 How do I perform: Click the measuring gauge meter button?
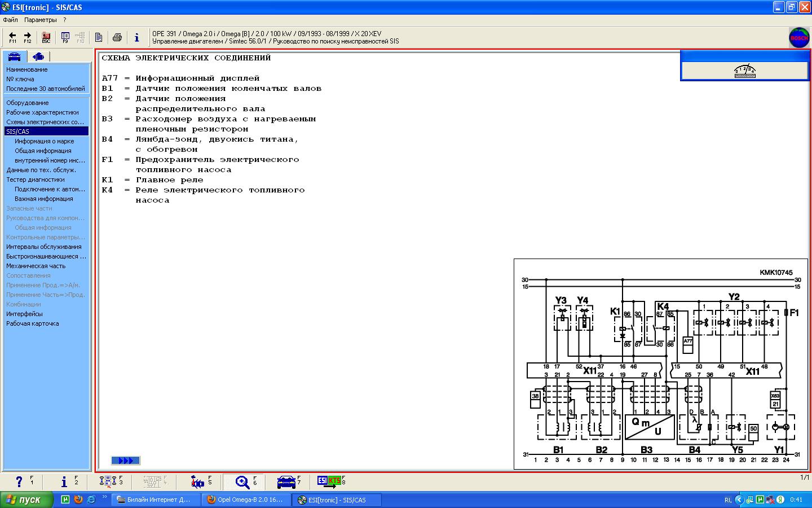point(744,71)
